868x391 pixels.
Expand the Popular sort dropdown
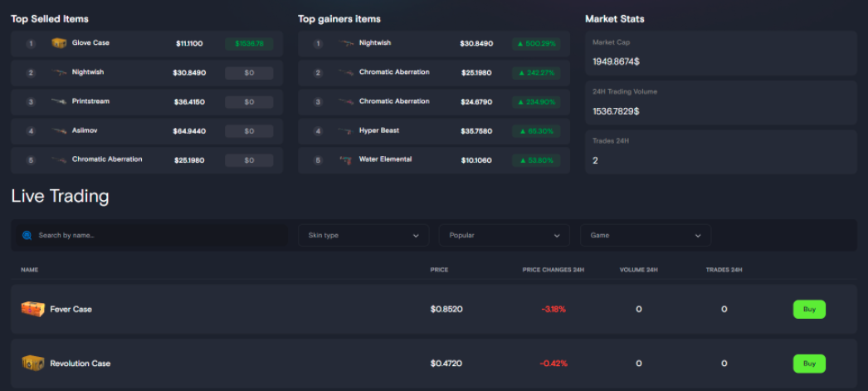point(504,235)
